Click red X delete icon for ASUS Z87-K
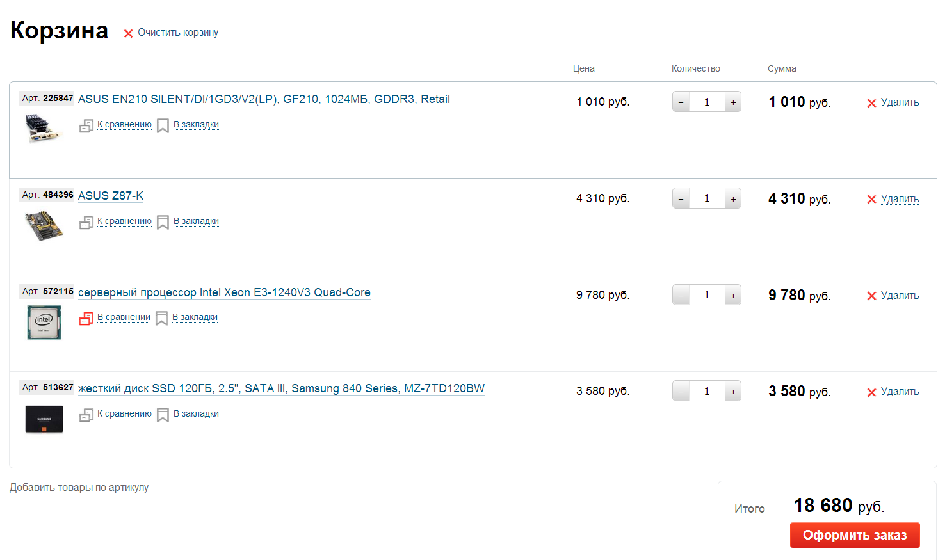938x560 pixels. pyautogui.click(x=871, y=200)
